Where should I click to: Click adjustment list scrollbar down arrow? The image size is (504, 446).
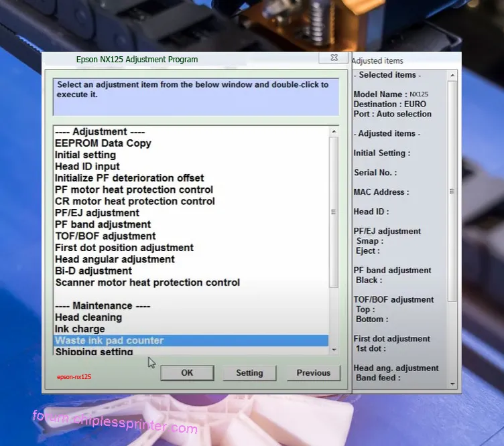pyautogui.click(x=334, y=350)
